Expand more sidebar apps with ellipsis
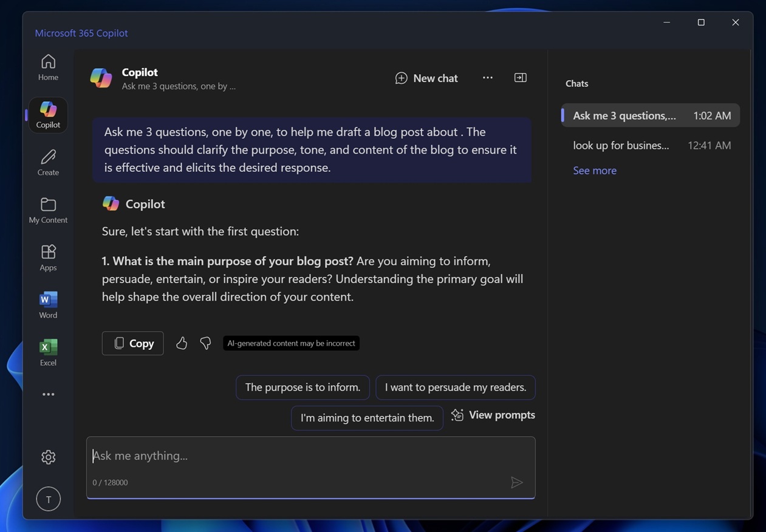766x532 pixels. tap(48, 394)
